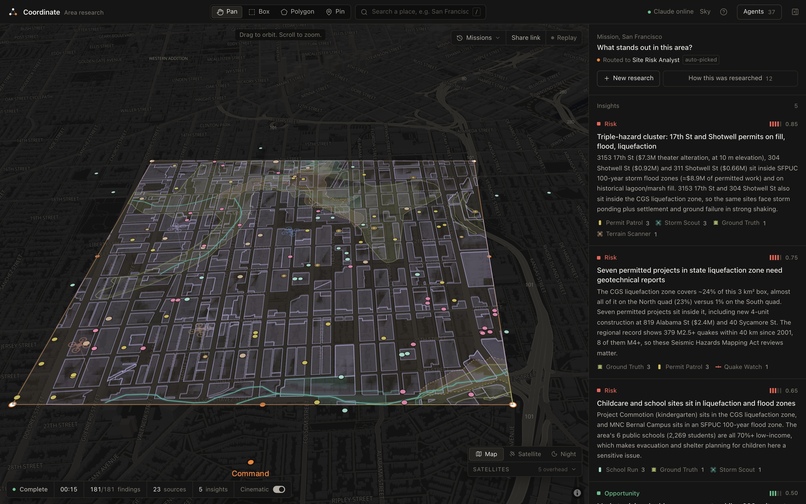Click the auto-picked badge
Viewport: 806px width, 504px height.
pyautogui.click(x=701, y=60)
